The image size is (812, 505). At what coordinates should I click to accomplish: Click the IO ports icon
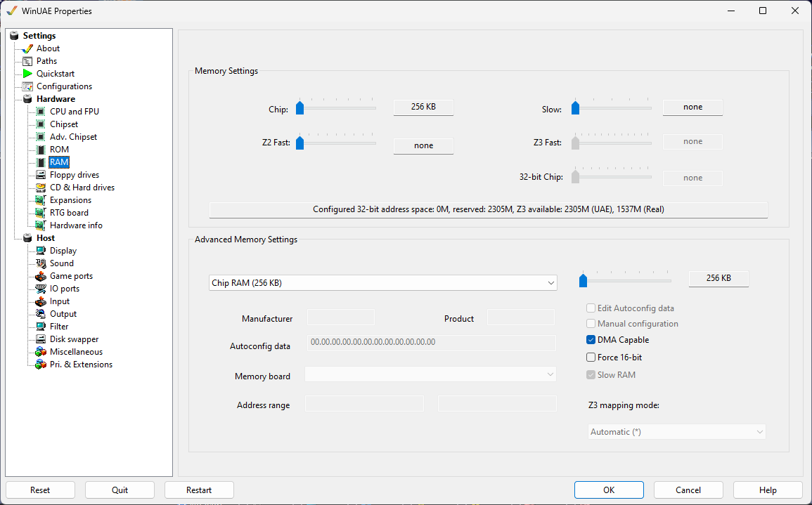tap(40, 289)
